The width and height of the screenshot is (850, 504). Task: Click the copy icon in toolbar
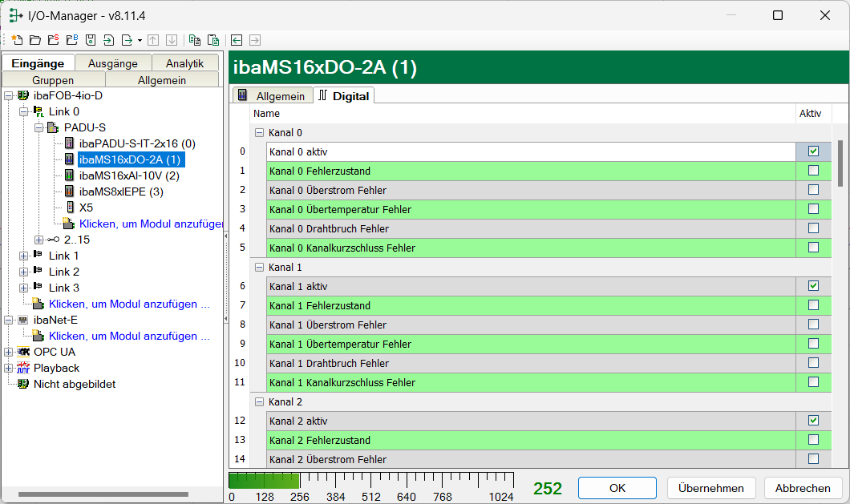coord(195,40)
